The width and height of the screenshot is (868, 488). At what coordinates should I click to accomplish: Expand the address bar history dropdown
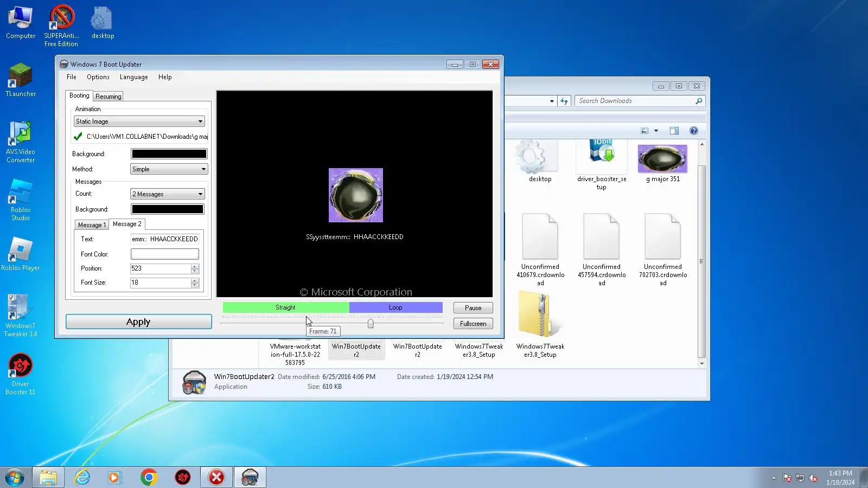[x=552, y=101]
